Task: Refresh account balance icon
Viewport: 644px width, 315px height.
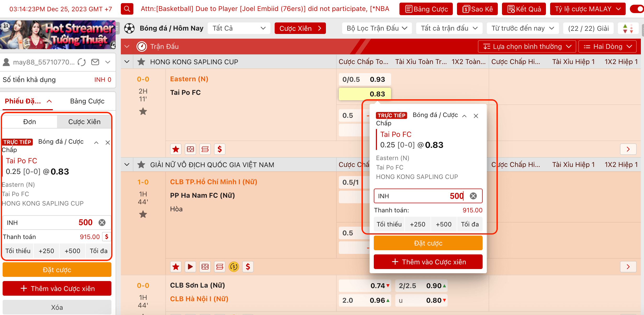Action: click(82, 62)
